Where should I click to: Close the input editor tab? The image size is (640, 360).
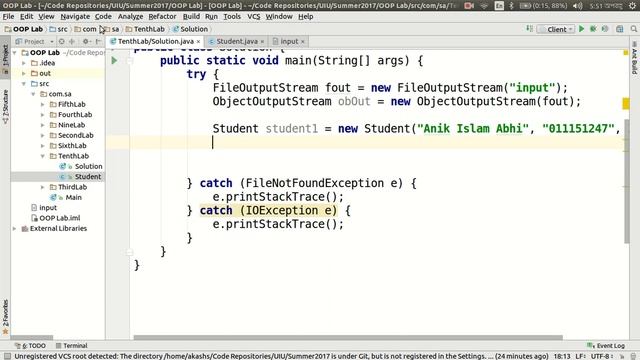click(x=302, y=42)
